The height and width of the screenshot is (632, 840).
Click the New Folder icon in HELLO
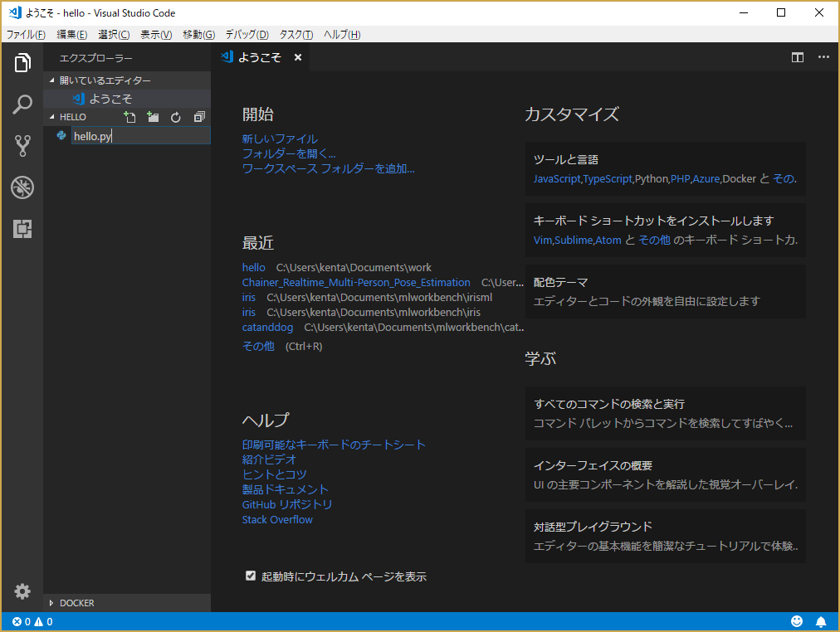(x=153, y=117)
